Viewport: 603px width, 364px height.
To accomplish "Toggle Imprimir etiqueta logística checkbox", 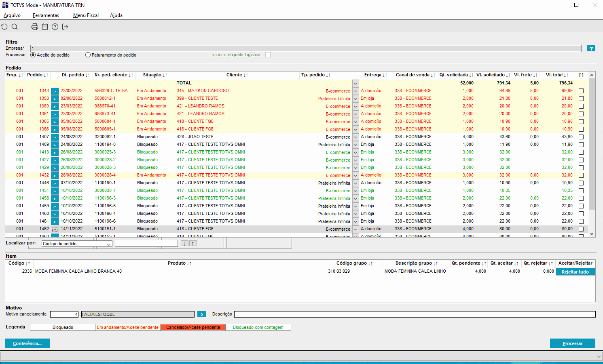I will (268, 55).
